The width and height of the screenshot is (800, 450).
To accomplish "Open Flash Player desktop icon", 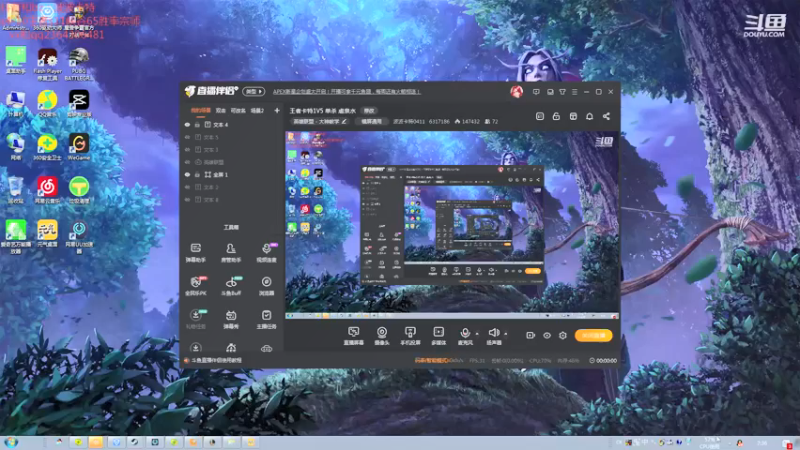I will pos(47,65).
